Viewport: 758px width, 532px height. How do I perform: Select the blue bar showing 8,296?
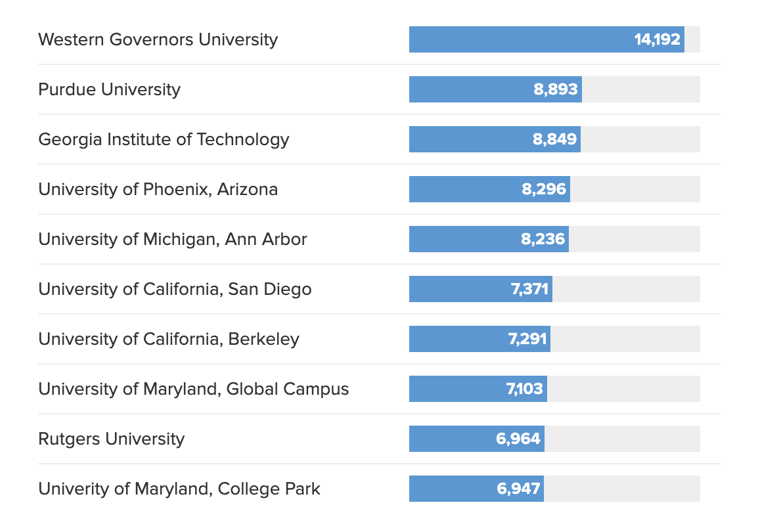[x=489, y=189]
